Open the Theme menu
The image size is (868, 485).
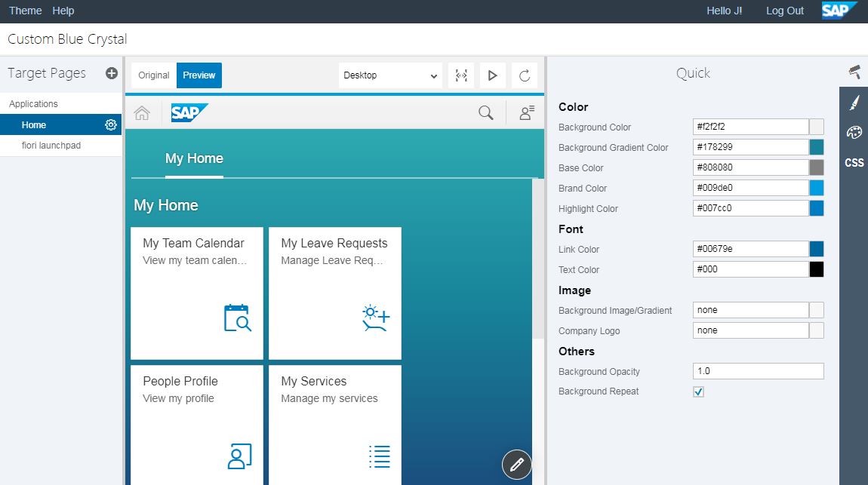25,11
